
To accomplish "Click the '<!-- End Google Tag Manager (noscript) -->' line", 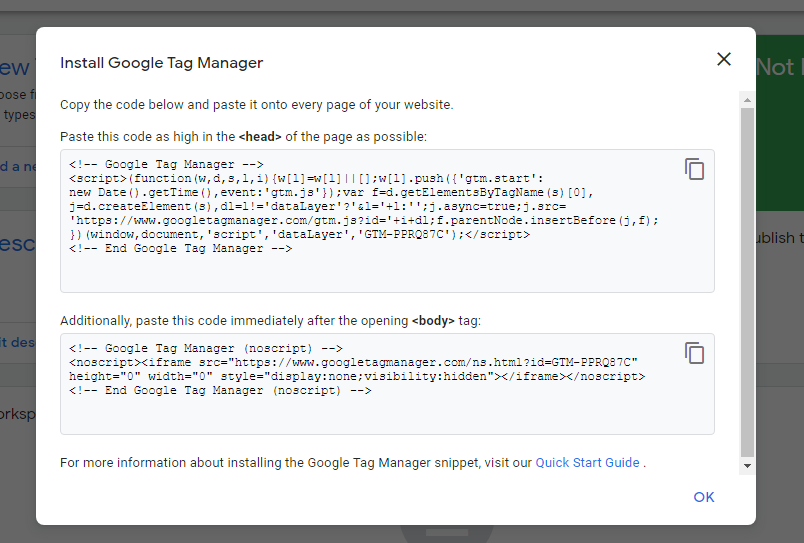I will click(220, 391).
